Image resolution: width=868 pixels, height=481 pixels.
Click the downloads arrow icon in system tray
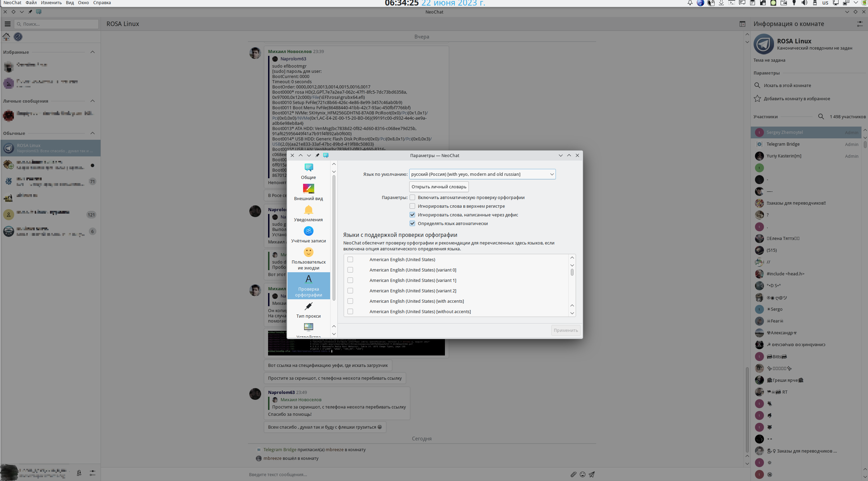point(721,3)
